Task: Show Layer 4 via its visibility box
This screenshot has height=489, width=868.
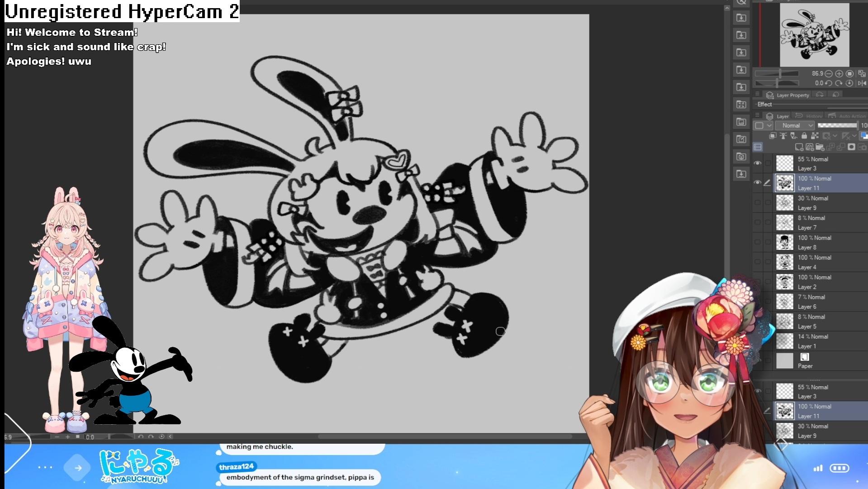Action: (758, 262)
